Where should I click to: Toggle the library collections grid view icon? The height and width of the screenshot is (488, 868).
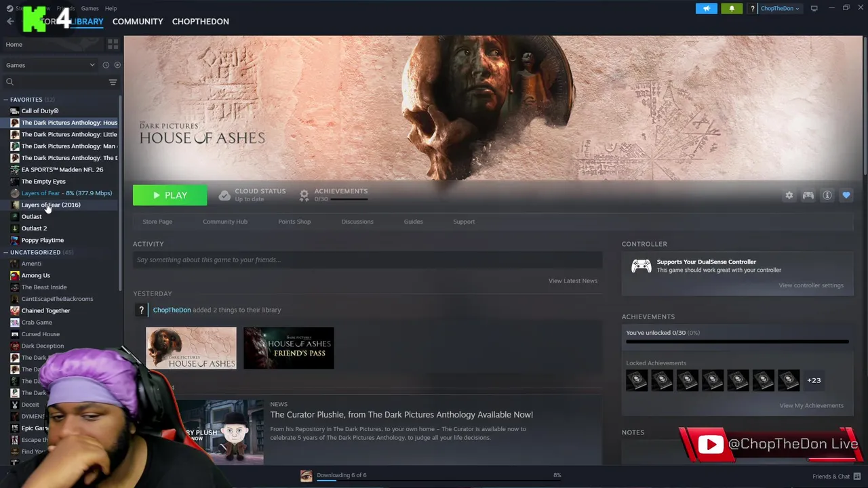click(113, 45)
